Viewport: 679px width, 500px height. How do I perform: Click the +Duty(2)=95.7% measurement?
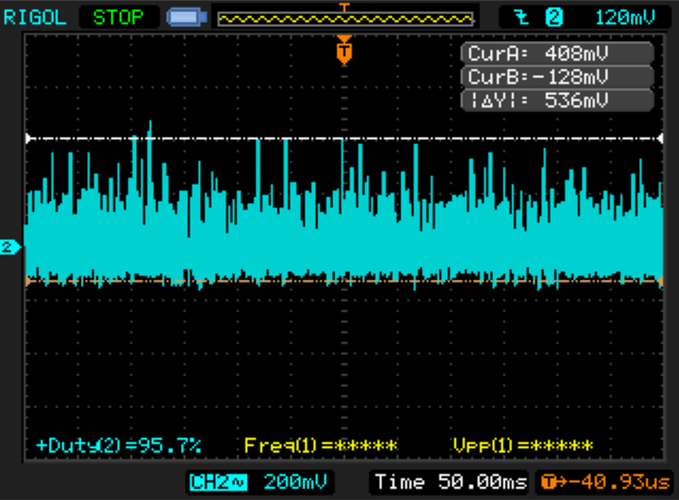119,445
